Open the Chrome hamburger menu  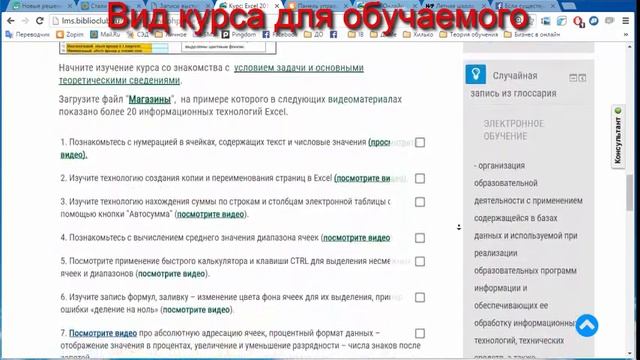(626, 20)
